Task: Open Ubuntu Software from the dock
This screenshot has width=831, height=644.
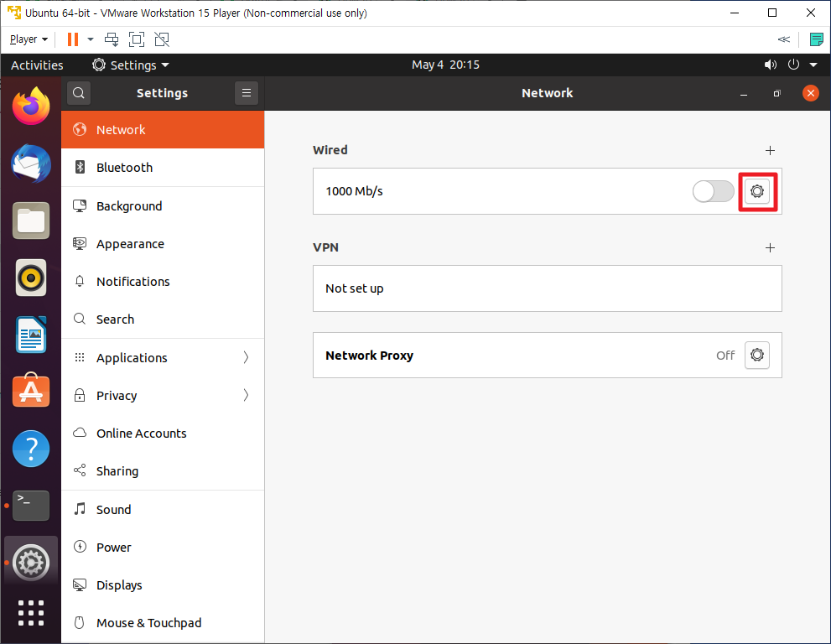Action: 31,391
